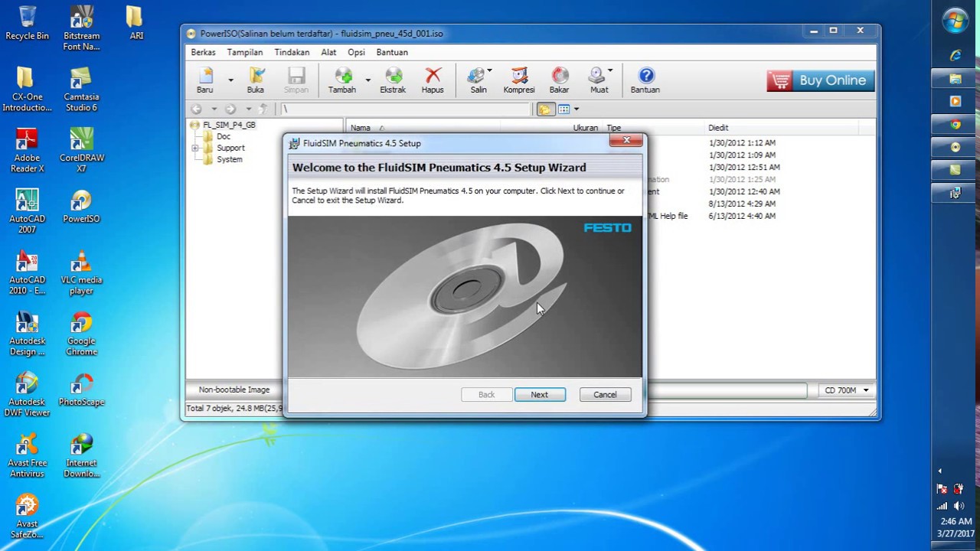The image size is (980, 551).
Task: Select the System folder in tree
Action: 229,159
